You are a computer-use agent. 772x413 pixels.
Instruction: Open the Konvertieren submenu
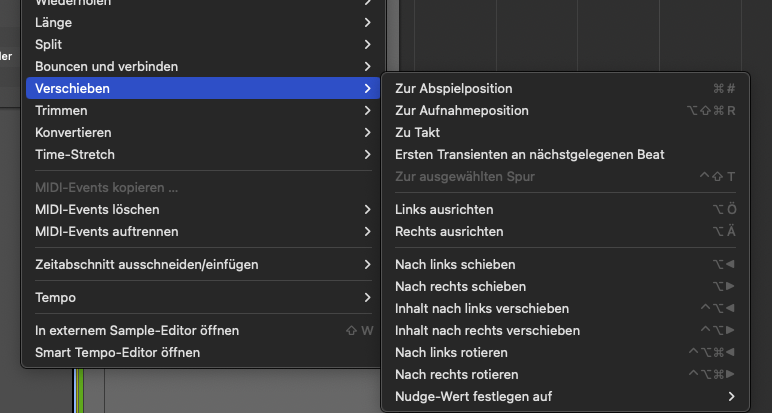coord(203,132)
